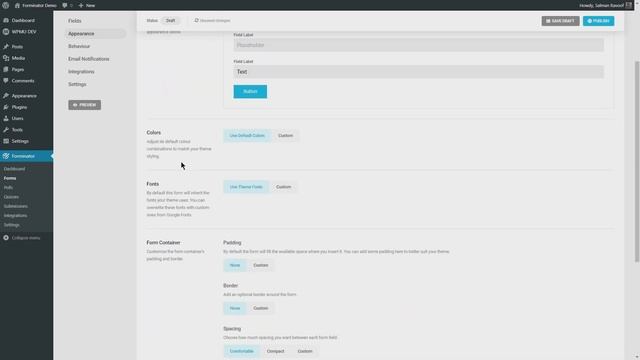Viewport: 640px width, 360px height.
Task: Open the form builder Settings tab
Action: [x=77, y=84]
